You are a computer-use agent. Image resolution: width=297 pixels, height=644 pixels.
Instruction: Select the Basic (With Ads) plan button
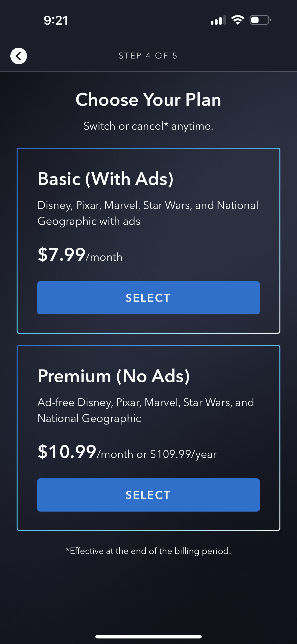(x=148, y=298)
